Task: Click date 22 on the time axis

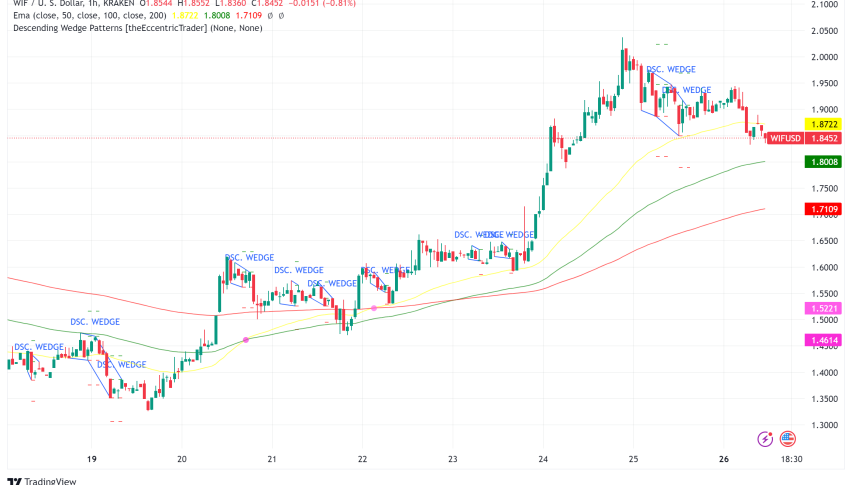Action: 362,459
